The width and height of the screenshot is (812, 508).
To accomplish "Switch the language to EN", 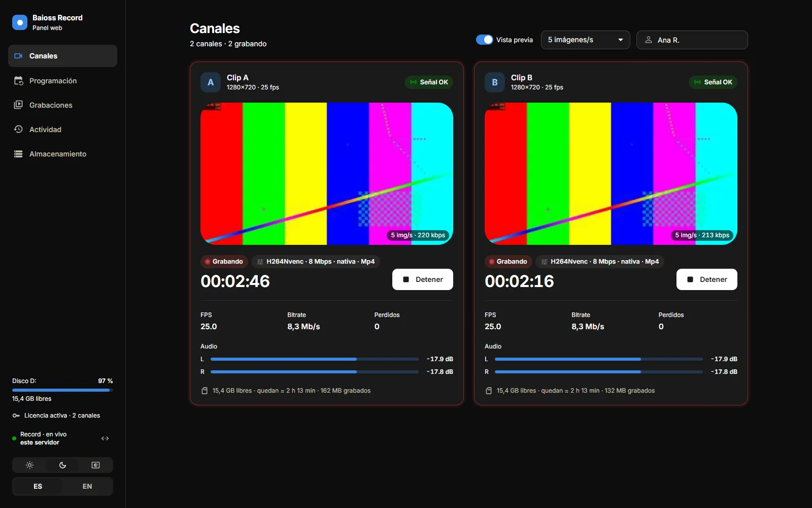I will point(87,486).
